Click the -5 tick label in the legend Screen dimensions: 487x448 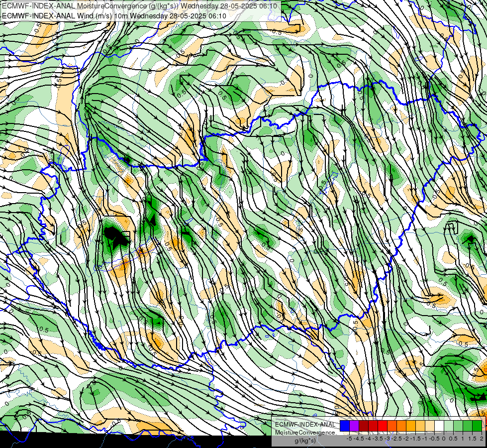click(349, 439)
